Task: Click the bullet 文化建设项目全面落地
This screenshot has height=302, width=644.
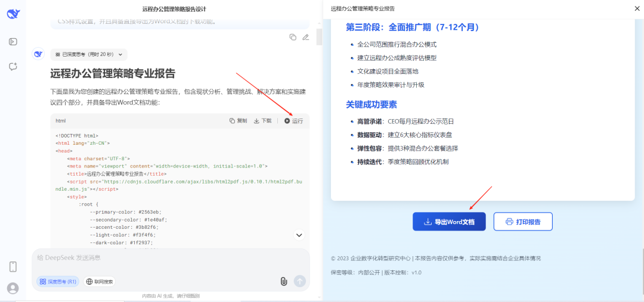Action: tap(388, 71)
